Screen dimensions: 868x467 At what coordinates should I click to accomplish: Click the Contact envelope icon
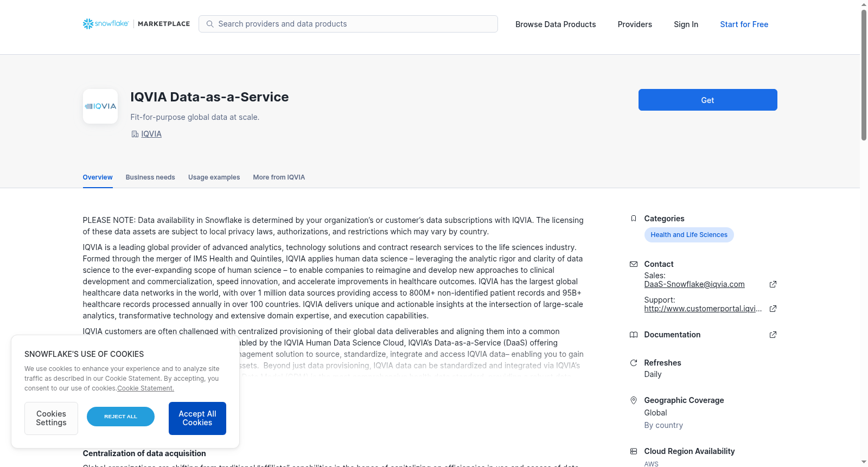point(633,264)
